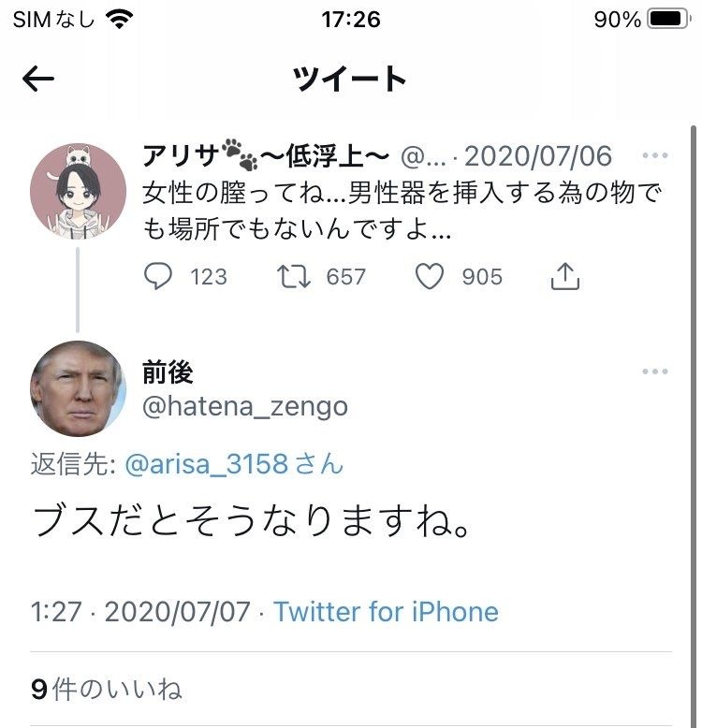Tap the battery indicator icon
This screenshot has height=728, width=702.
tap(668, 20)
